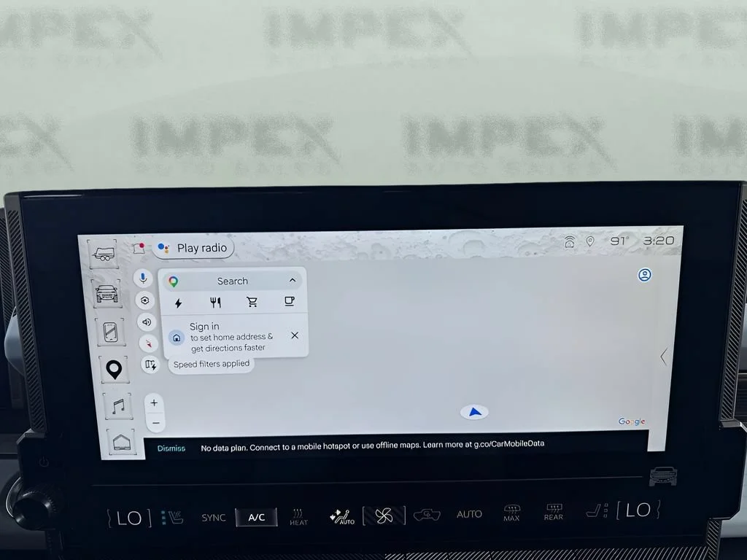This screenshot has width=747, height=560.
Task: Tap the Wi-Fi hotspot status icon
Action: (569, 242)
